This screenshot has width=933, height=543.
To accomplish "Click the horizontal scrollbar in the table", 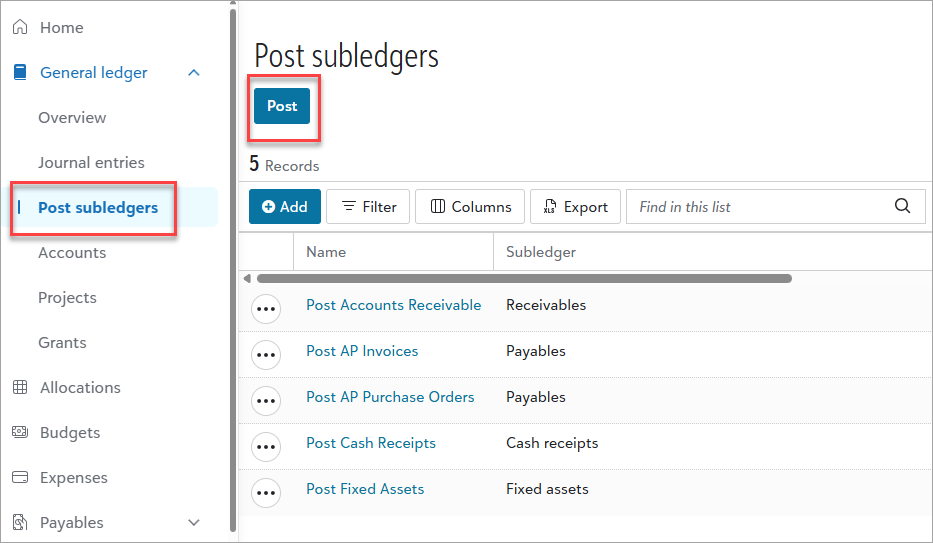I will pos(524,279).
